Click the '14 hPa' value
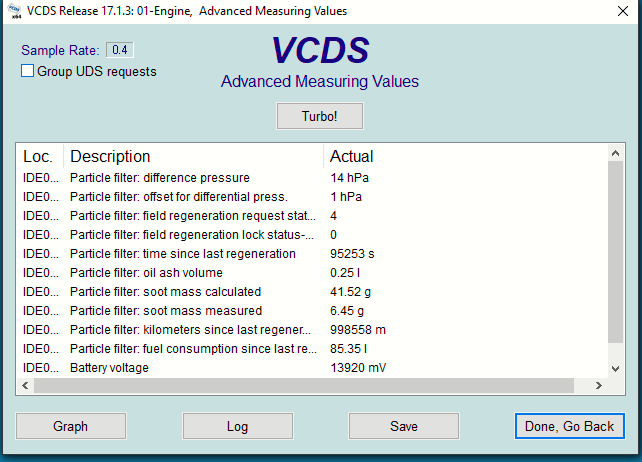 [349, 178]
